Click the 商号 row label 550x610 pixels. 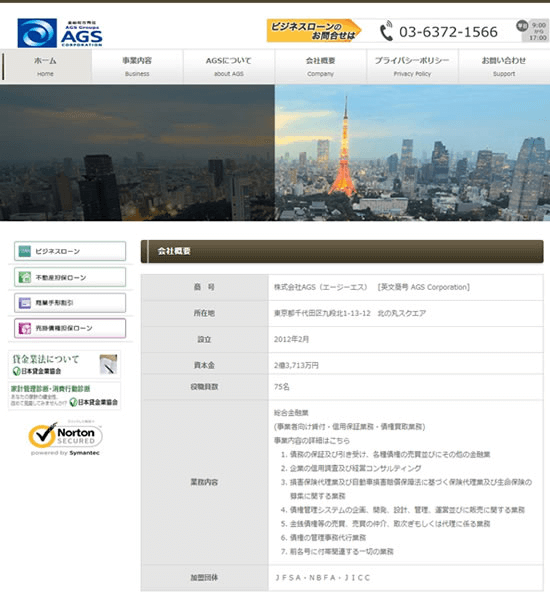click(204, 287)
